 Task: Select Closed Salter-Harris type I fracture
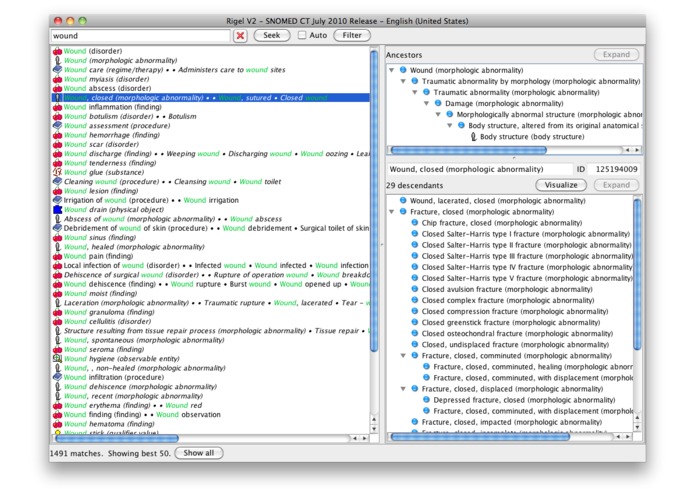[525, 234]
